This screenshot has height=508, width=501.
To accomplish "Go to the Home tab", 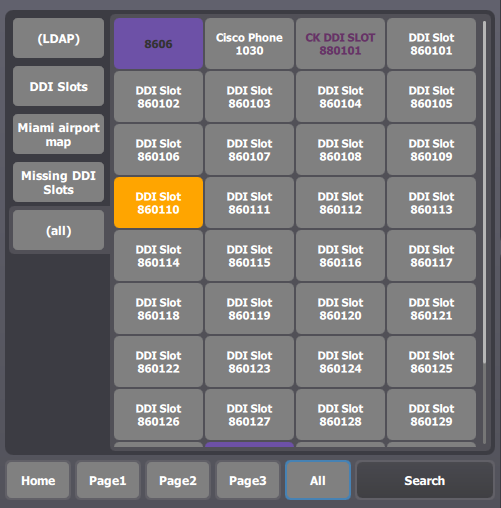I will pos(38,480).
